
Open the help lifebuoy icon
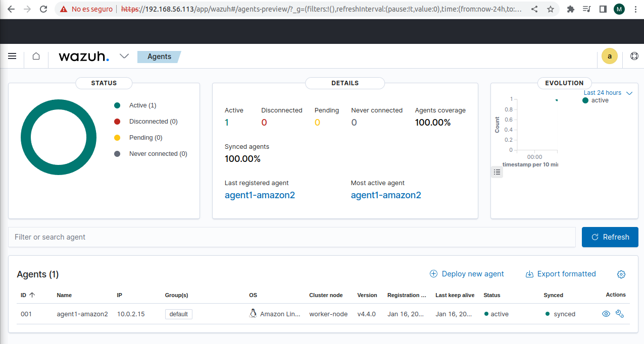pyautogui.click(x=634, y=56)
